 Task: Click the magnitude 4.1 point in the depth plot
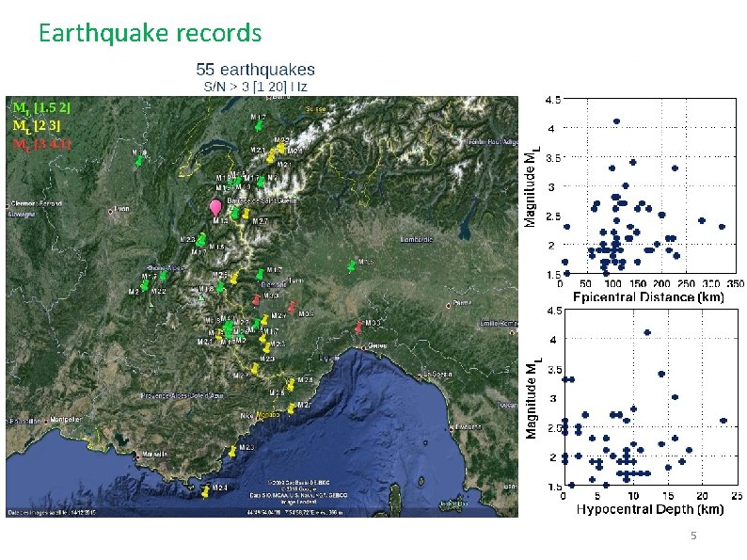[x=647, y=332]
